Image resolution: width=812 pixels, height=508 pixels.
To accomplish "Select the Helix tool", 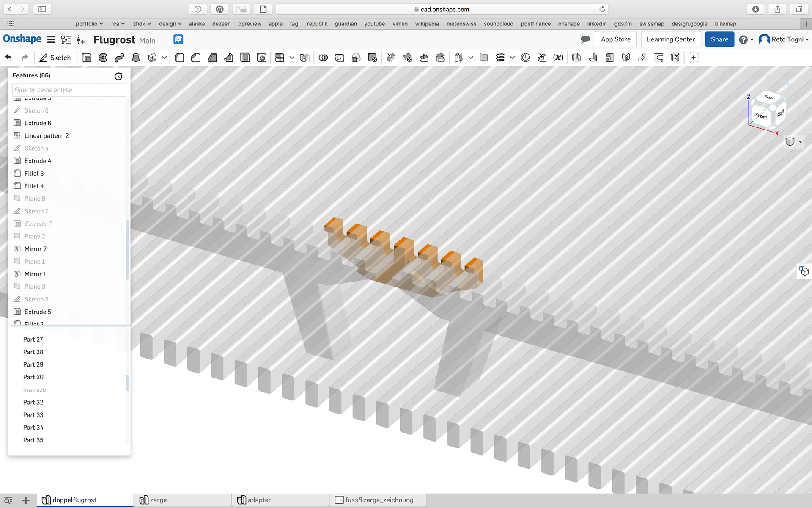I will coord(500,58).
